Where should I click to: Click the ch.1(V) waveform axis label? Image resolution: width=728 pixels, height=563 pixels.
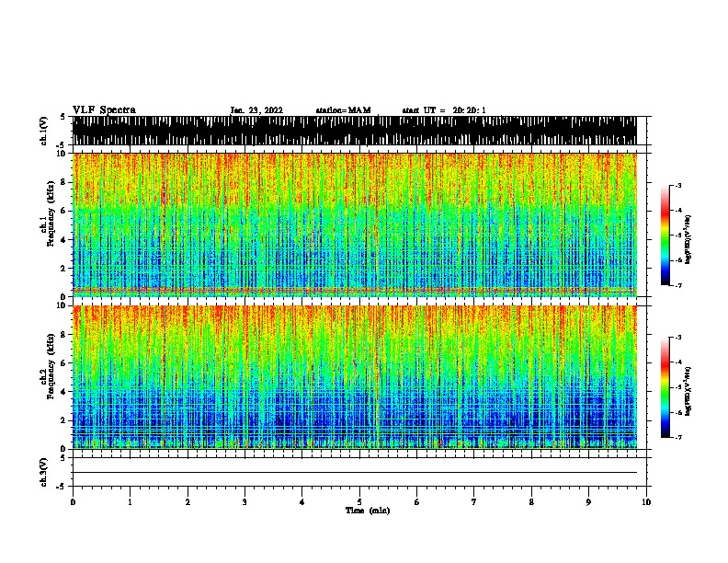pos(44,131)
